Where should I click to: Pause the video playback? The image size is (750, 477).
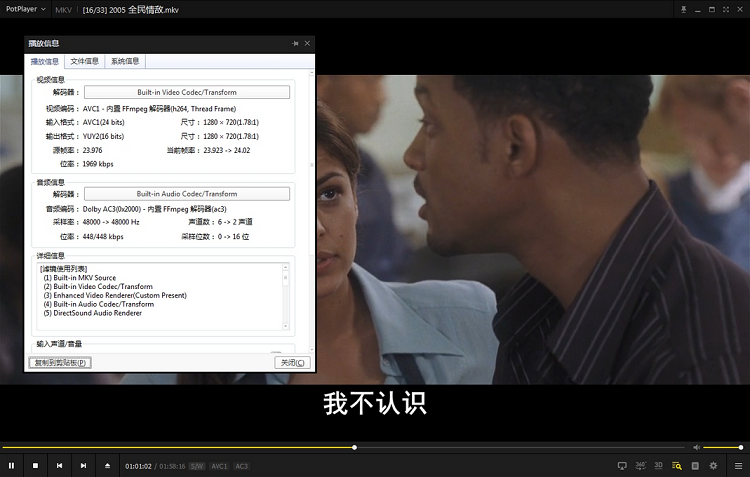pos(11,465)
